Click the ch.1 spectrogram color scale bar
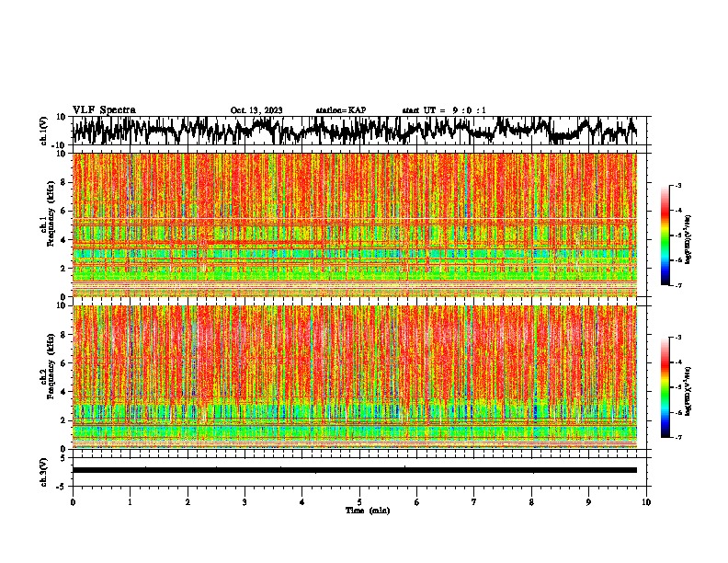Image resolution: width=728 pixels, height=563 pixels. click(x=665, y=235)
